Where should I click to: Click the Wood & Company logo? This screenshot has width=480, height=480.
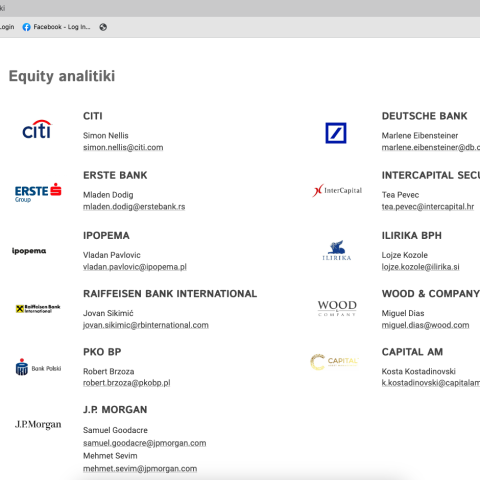coord(337,308)
